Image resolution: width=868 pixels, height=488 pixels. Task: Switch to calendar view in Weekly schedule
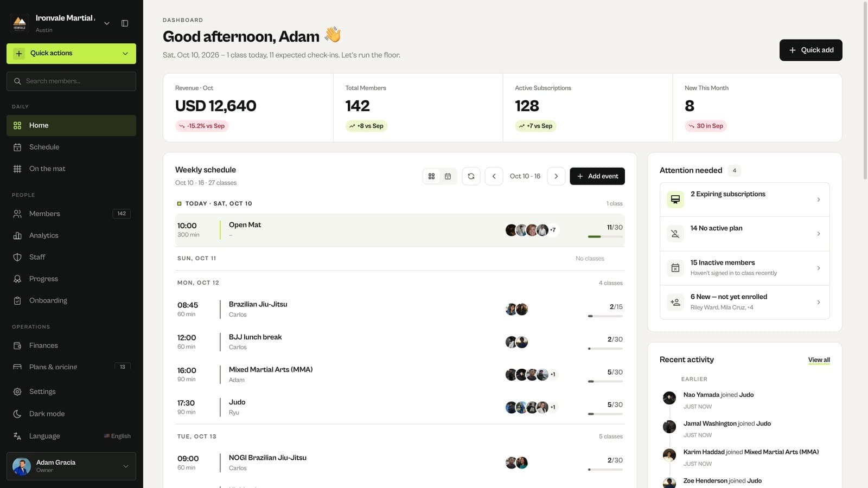[x=448, y=176]
